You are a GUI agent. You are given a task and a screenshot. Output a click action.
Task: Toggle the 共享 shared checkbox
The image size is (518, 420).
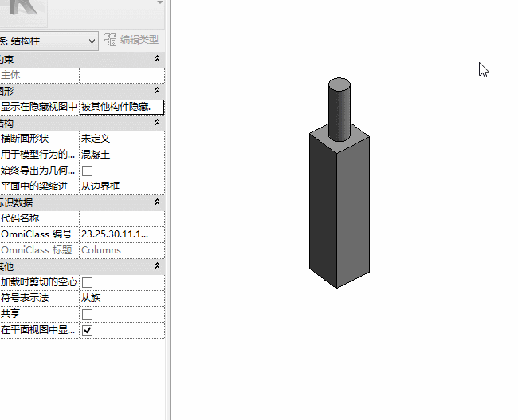[x=87, y=314]
